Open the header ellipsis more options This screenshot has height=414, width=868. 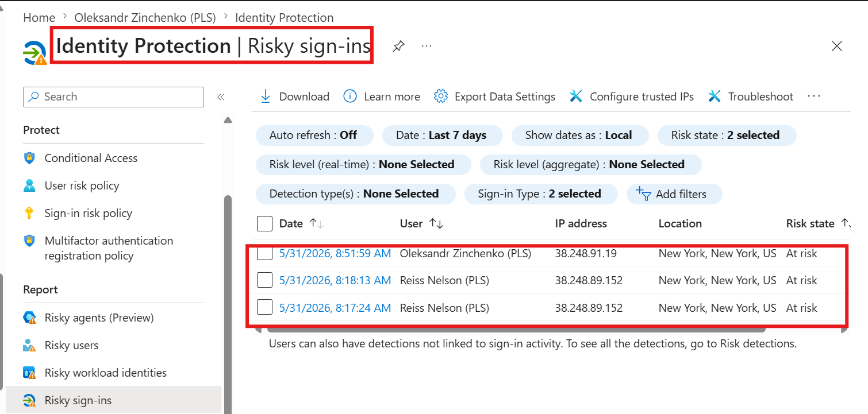pos(427,46)
